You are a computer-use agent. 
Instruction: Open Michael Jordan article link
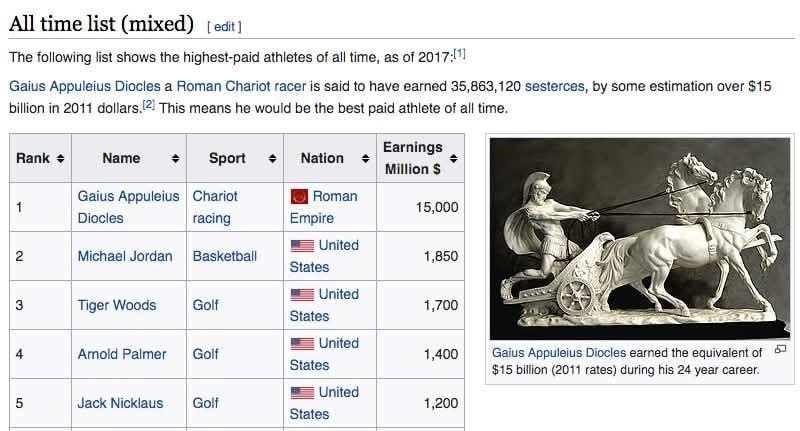point(125,256)
